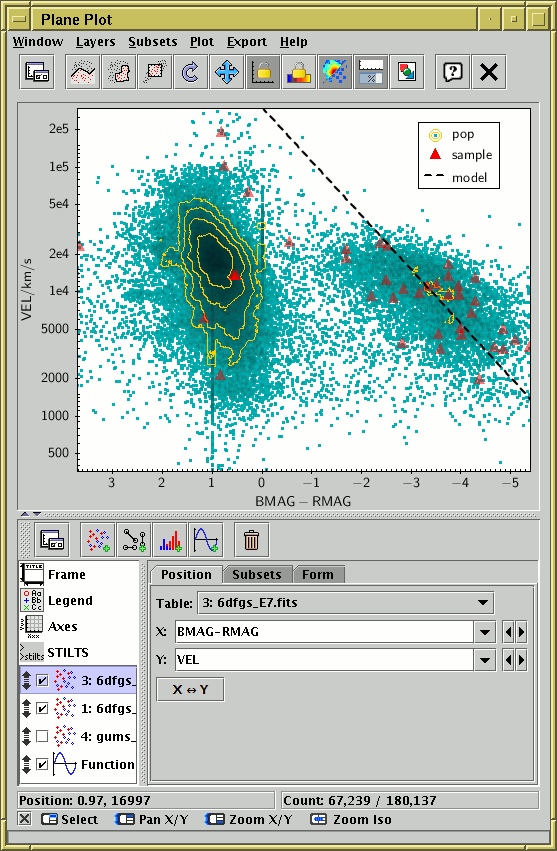
Task: Click the VEL Y input field
Action: tap(324, 660)
